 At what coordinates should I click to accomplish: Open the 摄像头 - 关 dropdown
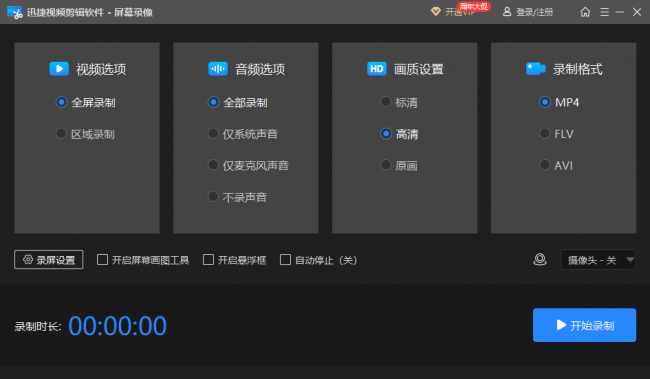point(598,260)
